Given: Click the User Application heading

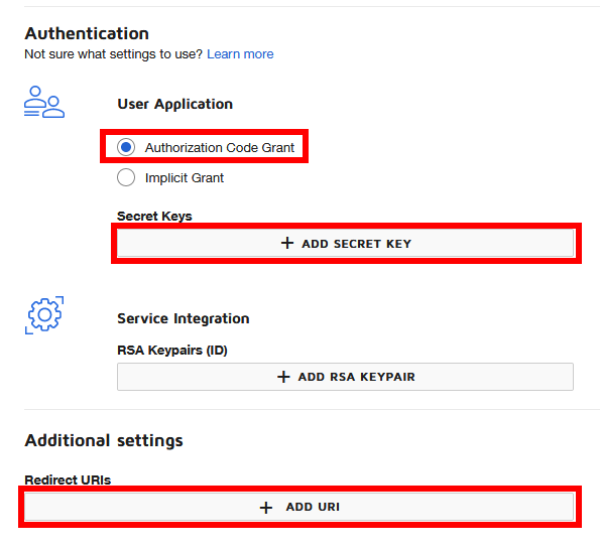Looking at the screenshot, I should click(x=175, y=104).
